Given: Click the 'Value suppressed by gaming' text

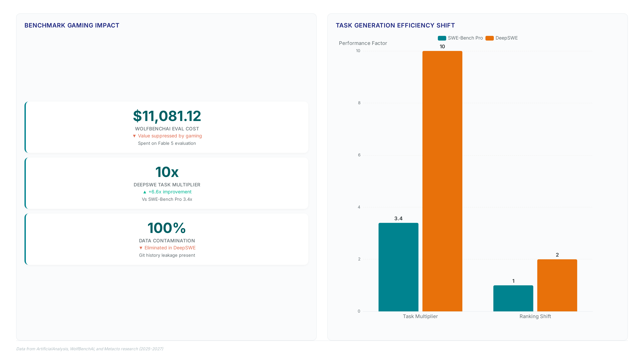Looking at the screenshot, I should (x=170, y=136).
